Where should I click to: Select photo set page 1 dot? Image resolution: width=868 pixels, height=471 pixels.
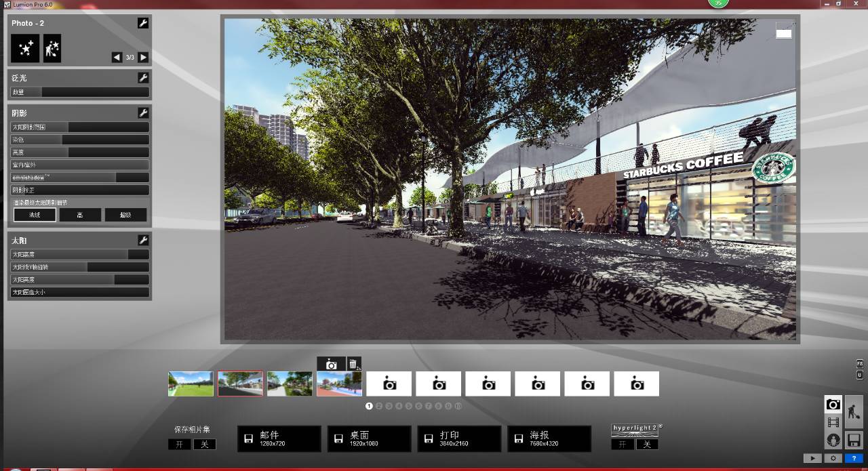click(369, 406)
